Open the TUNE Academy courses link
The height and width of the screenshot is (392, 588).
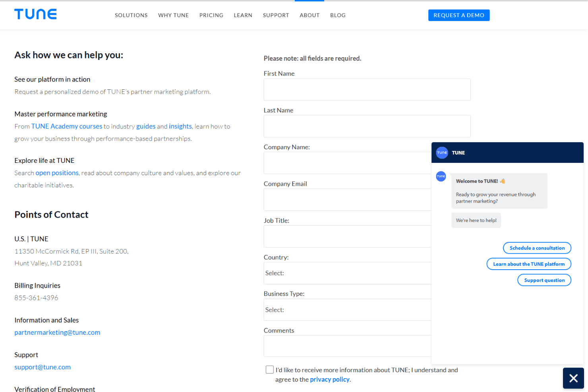67,126
